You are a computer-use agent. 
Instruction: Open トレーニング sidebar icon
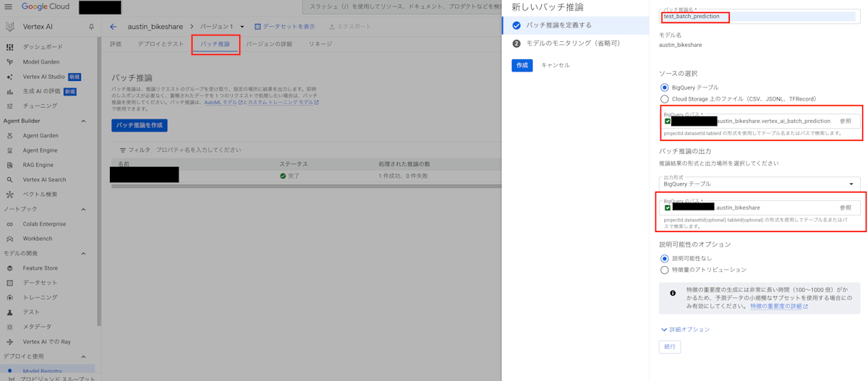pos(9,298)
